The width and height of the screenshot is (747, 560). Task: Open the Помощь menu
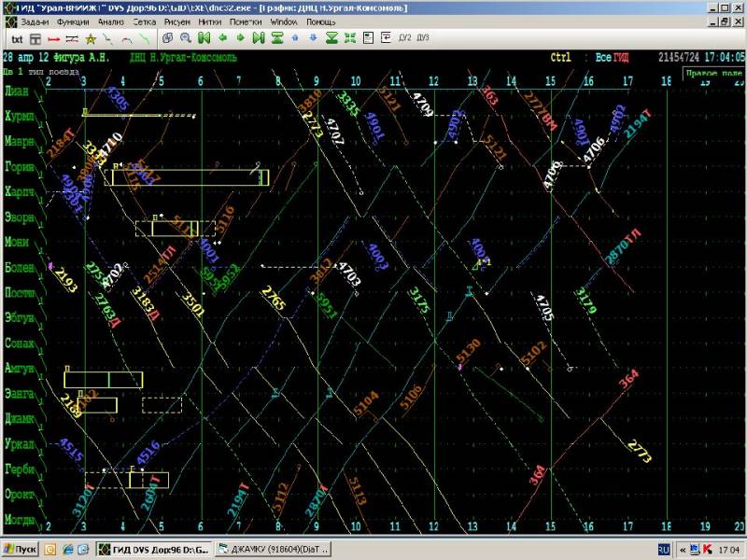click(x=321, y=21)
